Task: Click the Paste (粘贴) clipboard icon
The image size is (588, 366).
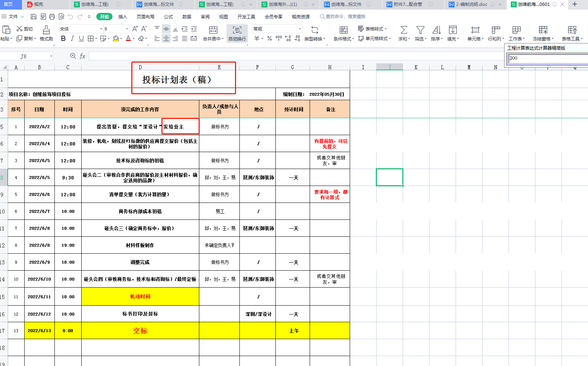Action: 6,29
